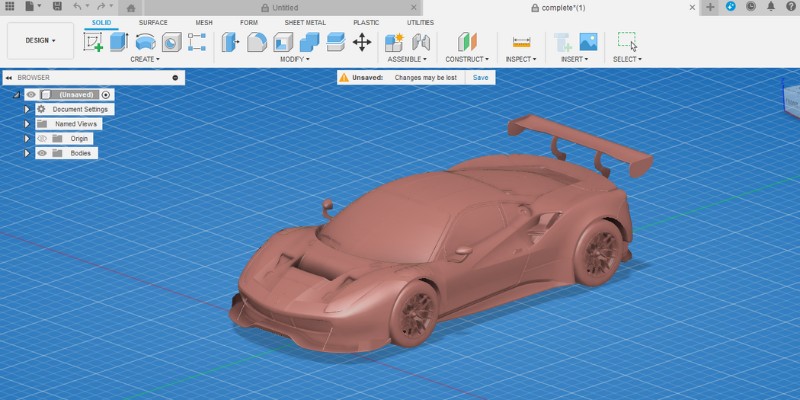The height and width of the screenshot is (400, 800).
Task: Select the Insert Canvas image tool
Action: coord(588,42)
